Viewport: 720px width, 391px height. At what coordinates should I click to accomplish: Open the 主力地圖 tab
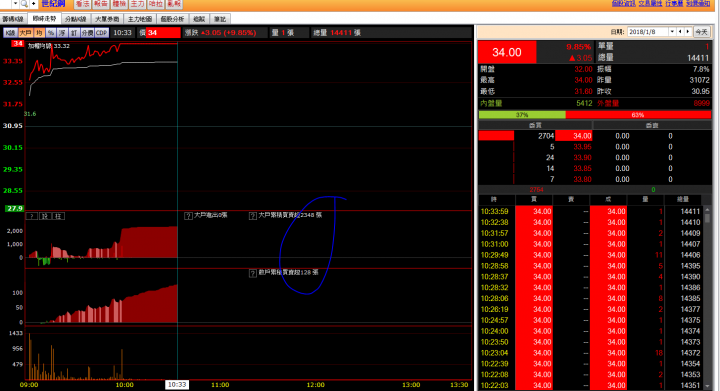coord(140,19)
